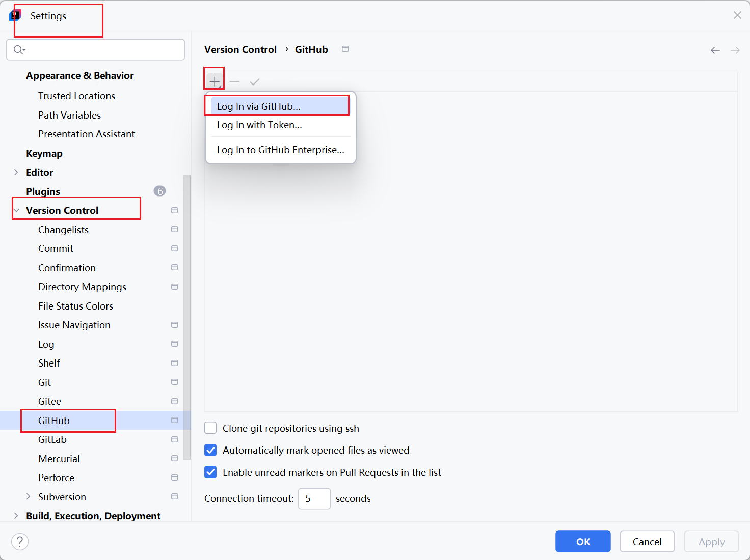This screenshot has width=750, height=560.
Task: Select Gitee settings page
Action: (x=49, y=401)
